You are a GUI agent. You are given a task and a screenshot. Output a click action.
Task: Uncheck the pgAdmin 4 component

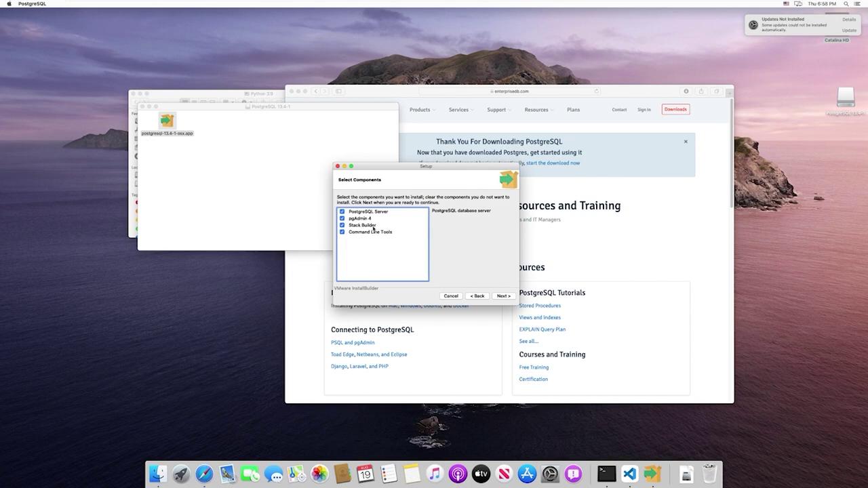tap(342, 218)
